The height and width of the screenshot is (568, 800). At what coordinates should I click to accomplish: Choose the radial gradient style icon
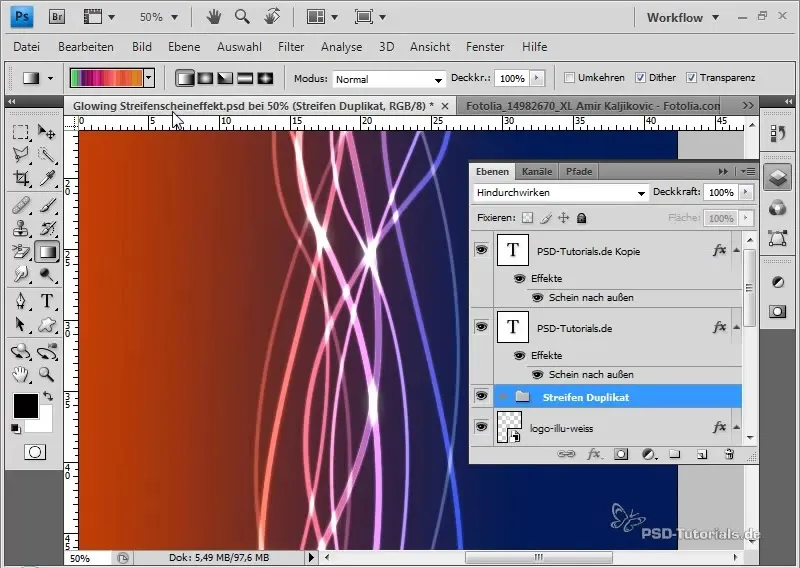[x=205, y=78]
